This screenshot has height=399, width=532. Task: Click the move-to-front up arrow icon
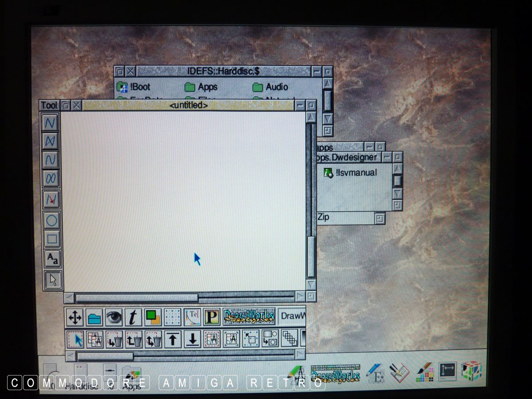click(x=172, y=339)
